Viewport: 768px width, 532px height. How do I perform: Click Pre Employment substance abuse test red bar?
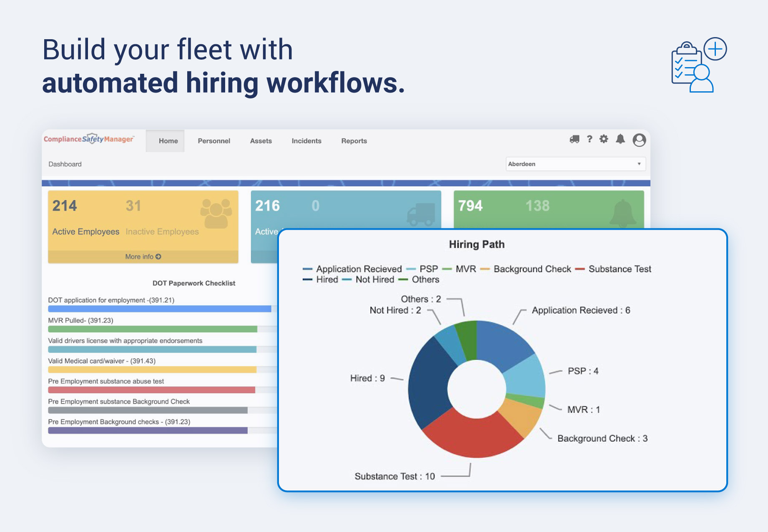(x=151, y=390)
